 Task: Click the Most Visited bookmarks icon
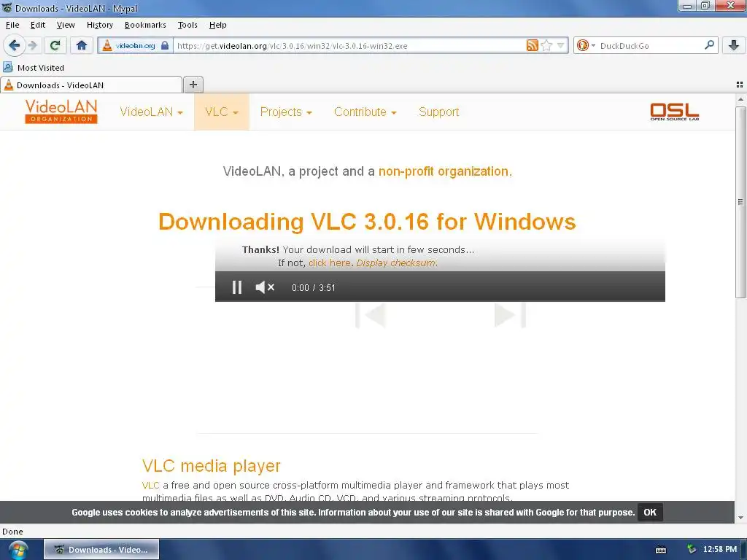pyautogui.click(x=8, y=67)
